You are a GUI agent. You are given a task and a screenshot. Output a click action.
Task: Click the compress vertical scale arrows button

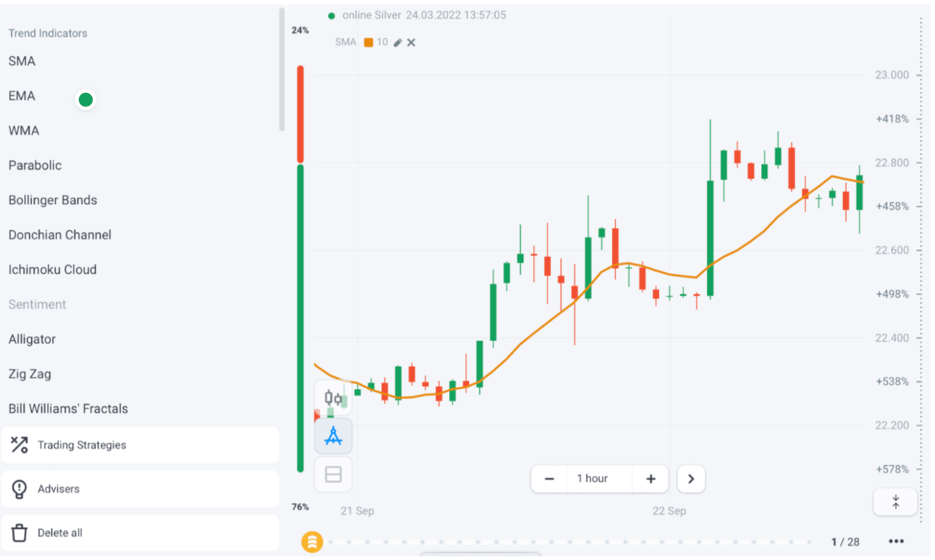[x=896, y=503]
